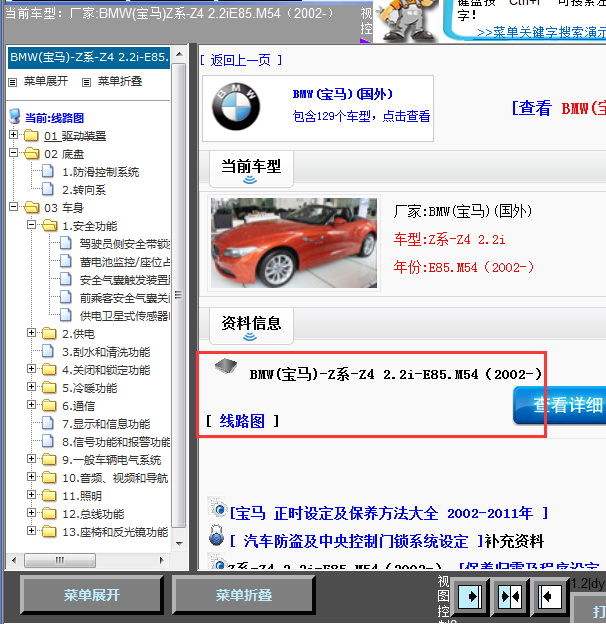
Task: Open the 驾驶员侧安全带锁 tree entry
Action: (x=125, y=244)
